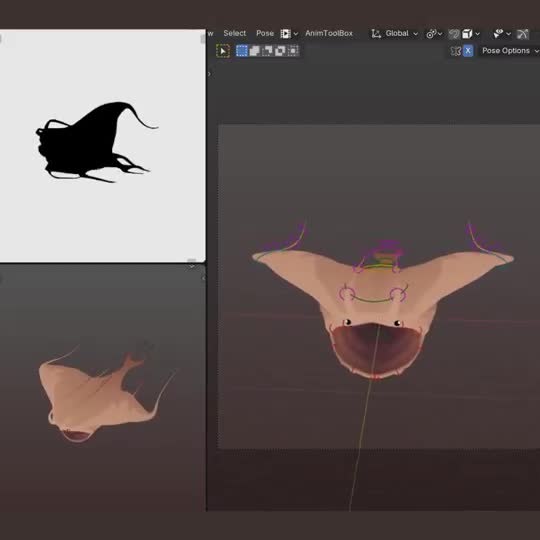Expand the toolbar with the small chevron
Image resolution: width=540 pixels, height=540 pixels.
point(209,74)
